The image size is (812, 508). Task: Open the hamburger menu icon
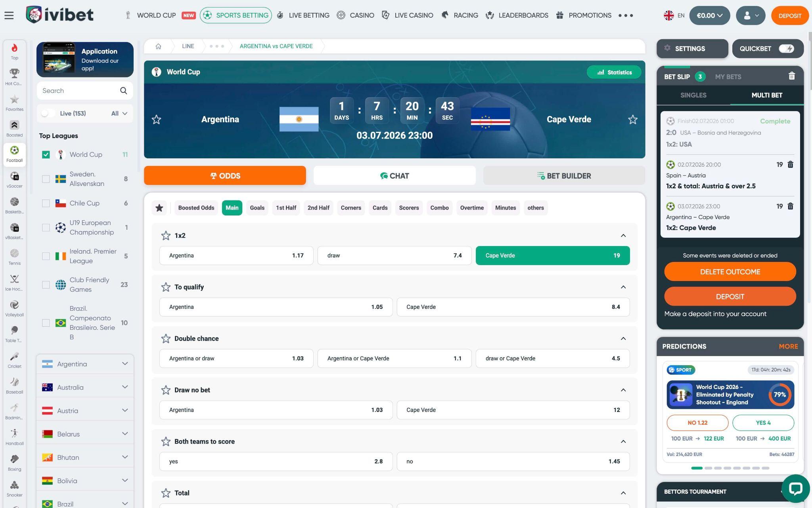[x=9, y=15]
